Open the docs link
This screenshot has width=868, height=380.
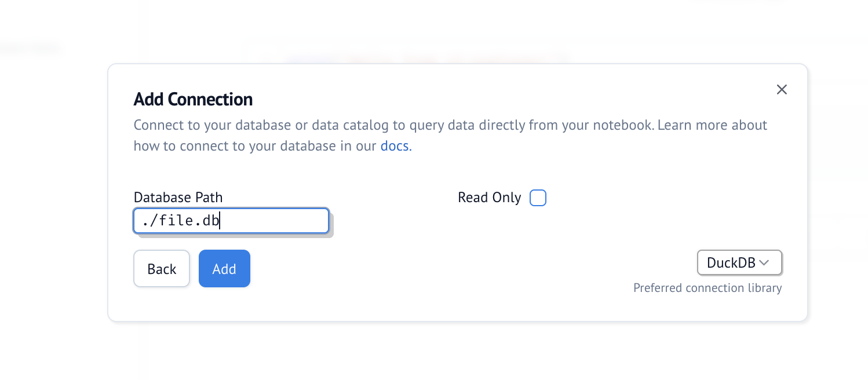(x=395, y=146)
